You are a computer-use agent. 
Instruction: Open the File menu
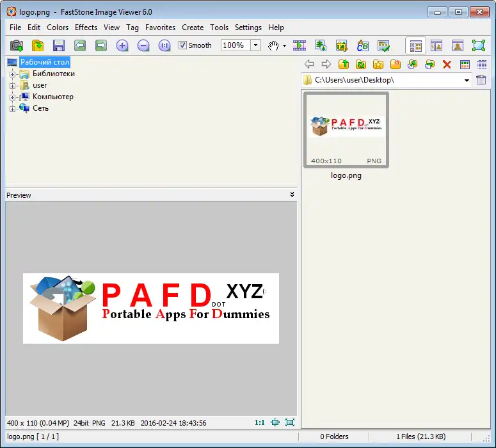pos(15,28)
